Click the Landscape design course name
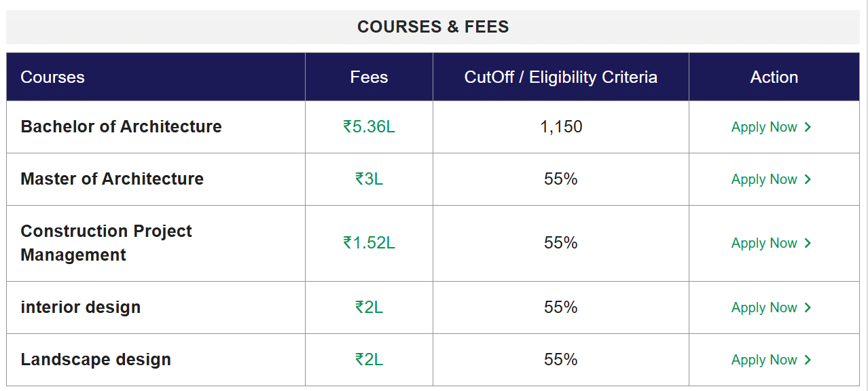The height and width of the screenshot is (391, 868). tap(96, 360)
